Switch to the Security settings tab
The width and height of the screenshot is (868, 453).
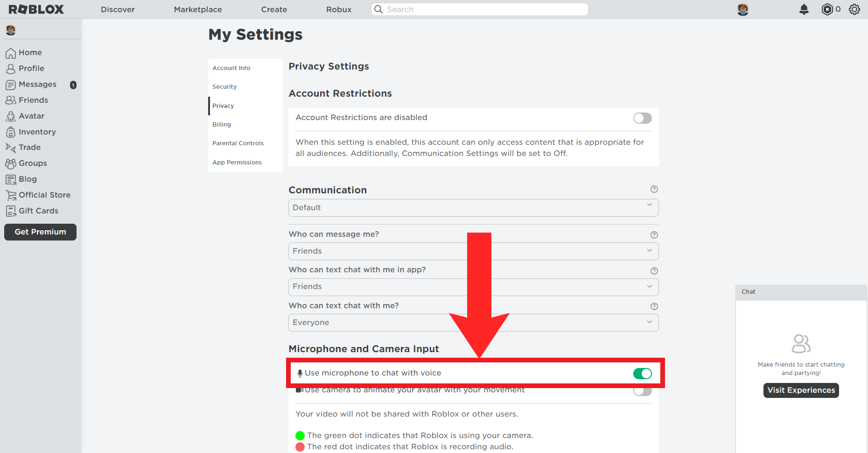point(224,87)
